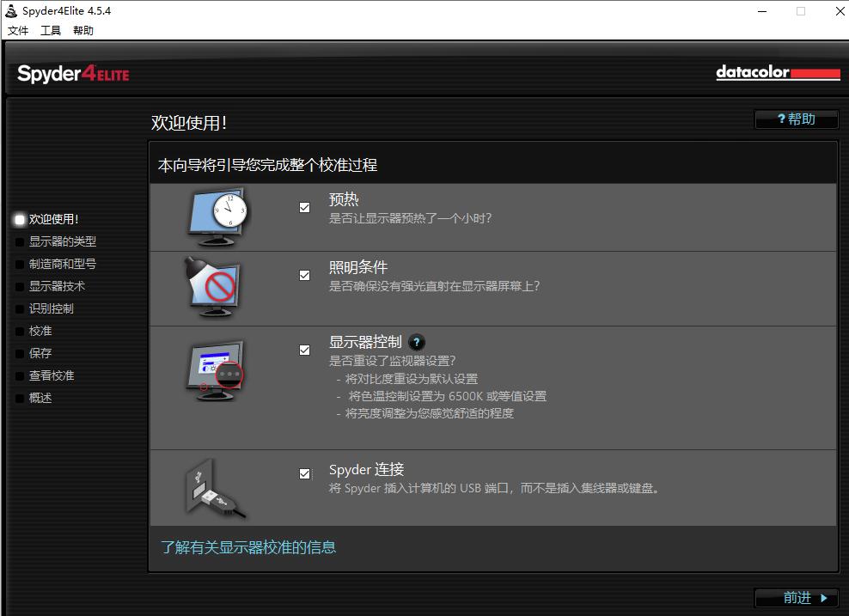Click the ?帮助 button
The height and width of the screenshot is (616, 849).
[x=796, y=119]
